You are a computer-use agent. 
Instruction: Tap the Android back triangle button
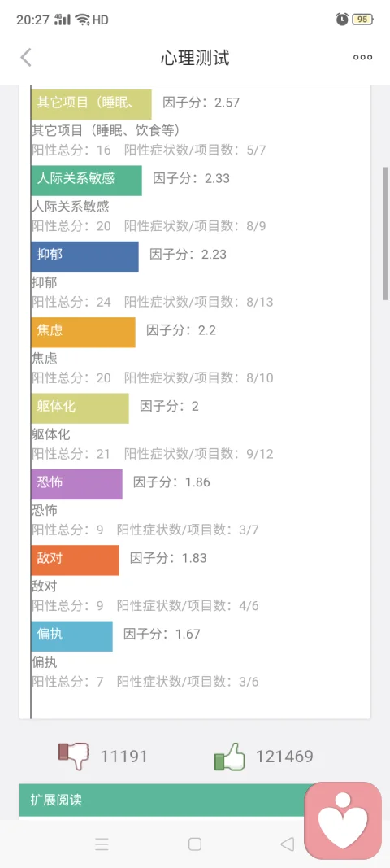(287, 844)
